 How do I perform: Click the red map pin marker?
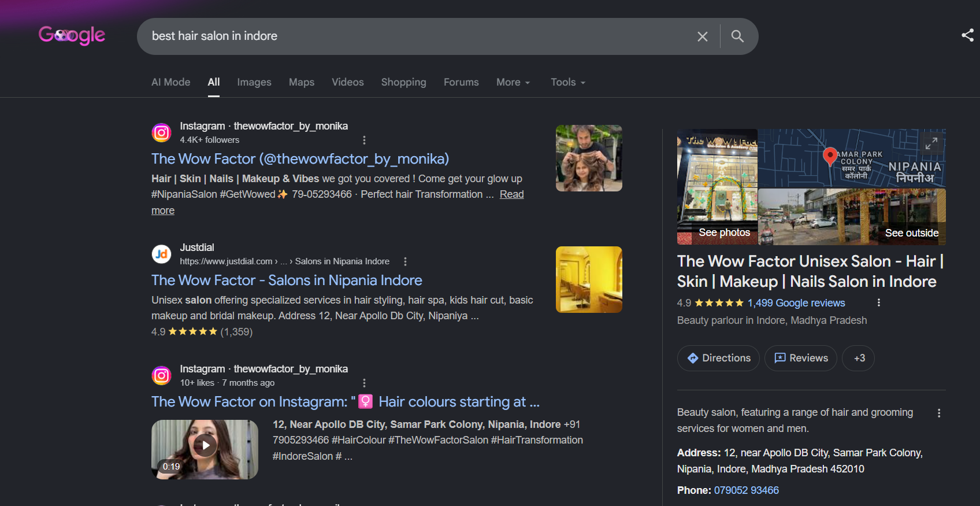coord(830,156)
